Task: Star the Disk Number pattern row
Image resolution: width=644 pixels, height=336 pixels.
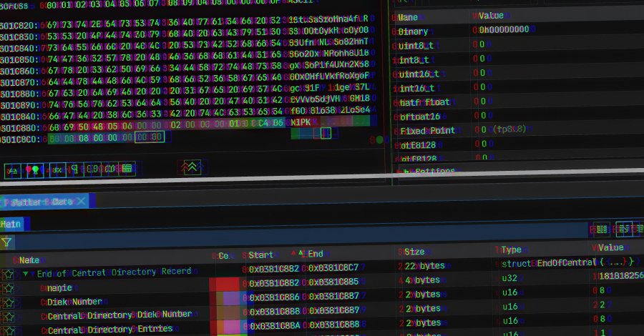Action: [x=8, y=302]
